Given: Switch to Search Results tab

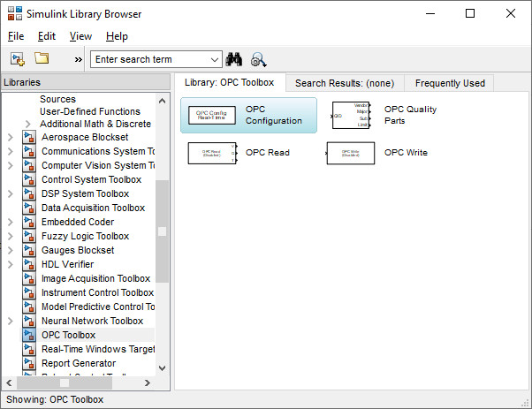Looking at the screenshot, I should click(344, 83).
